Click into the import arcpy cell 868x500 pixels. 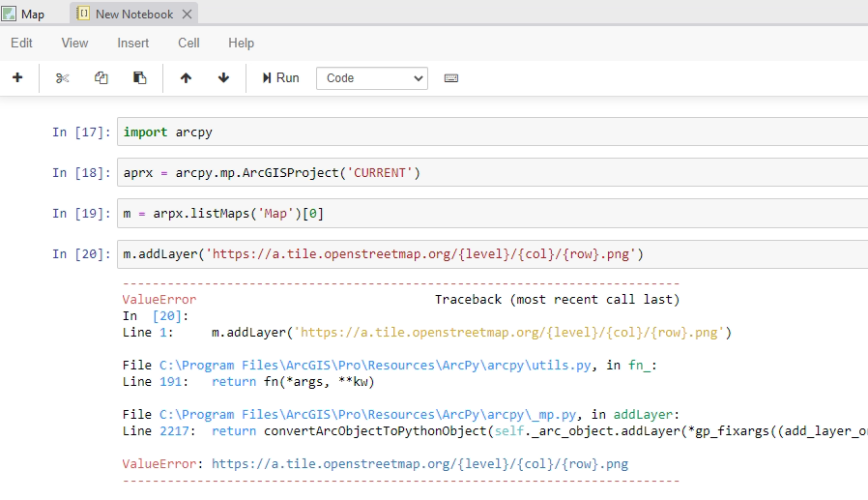(x=483, y=132)
